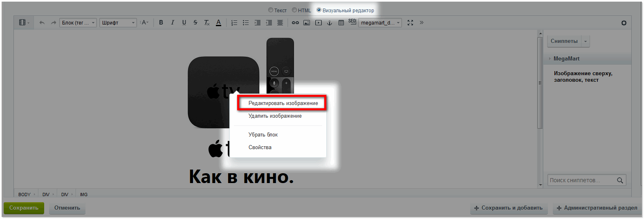This screenshot has height=219, width=644.
Task: Click the editor vertical scrollbar thumb
Action: coord(540,83)
